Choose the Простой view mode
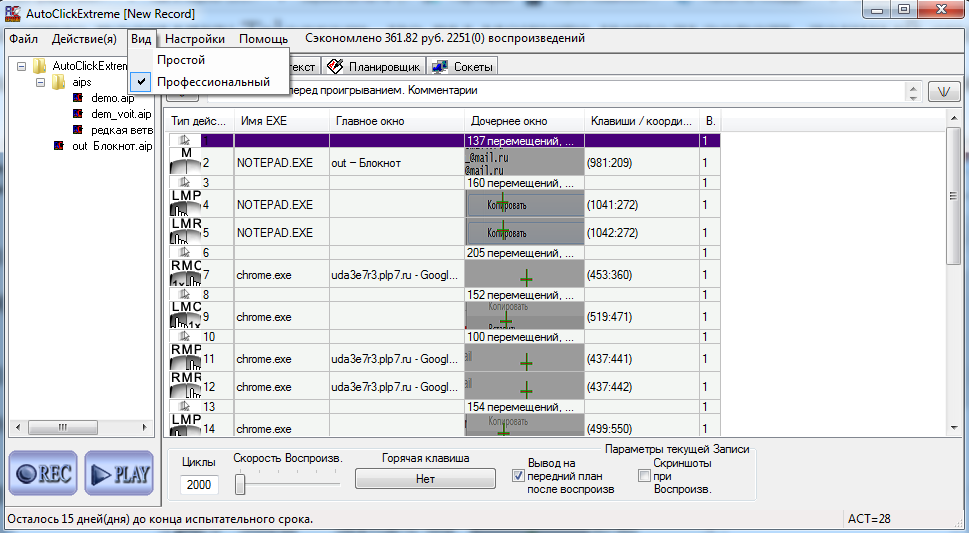The width and height of the screenshot is (969, 533). 209,60
